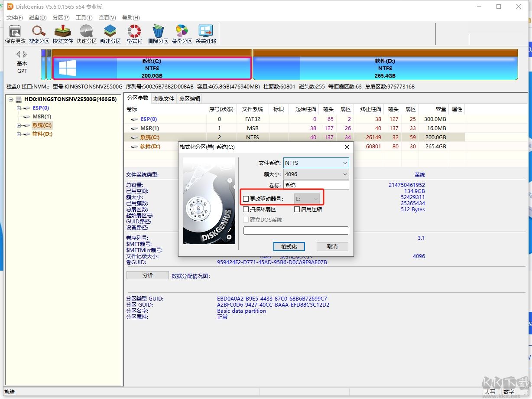Enable the 更改驱动器号 checkbox

pyautogui.click(x=246, y=199)
